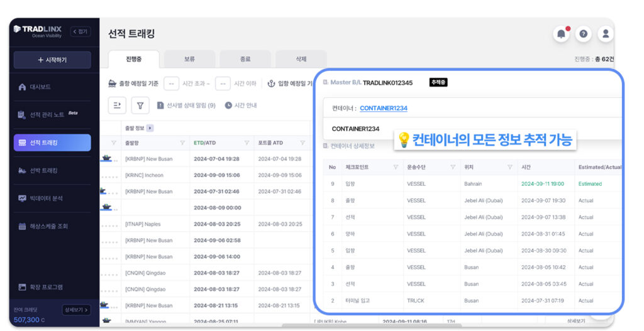Click the 추적중 status badge
The width and height of the screenshot is (644, 331).
438,82
